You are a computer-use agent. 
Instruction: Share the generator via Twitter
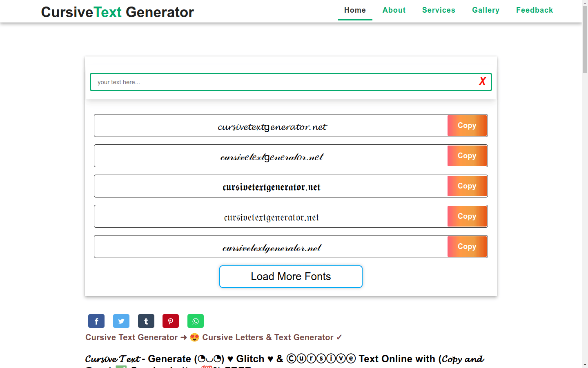coord(121,321)
